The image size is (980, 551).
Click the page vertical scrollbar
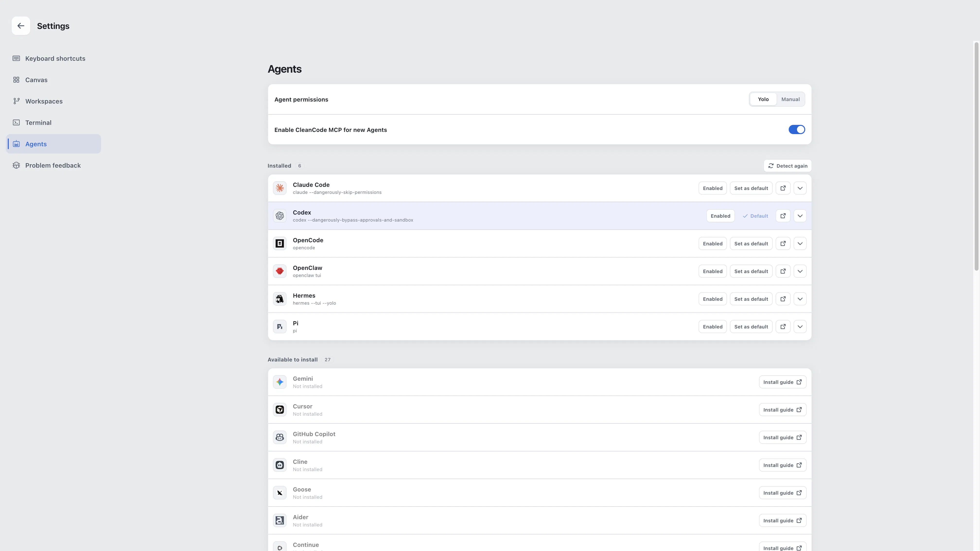point(976,156)
